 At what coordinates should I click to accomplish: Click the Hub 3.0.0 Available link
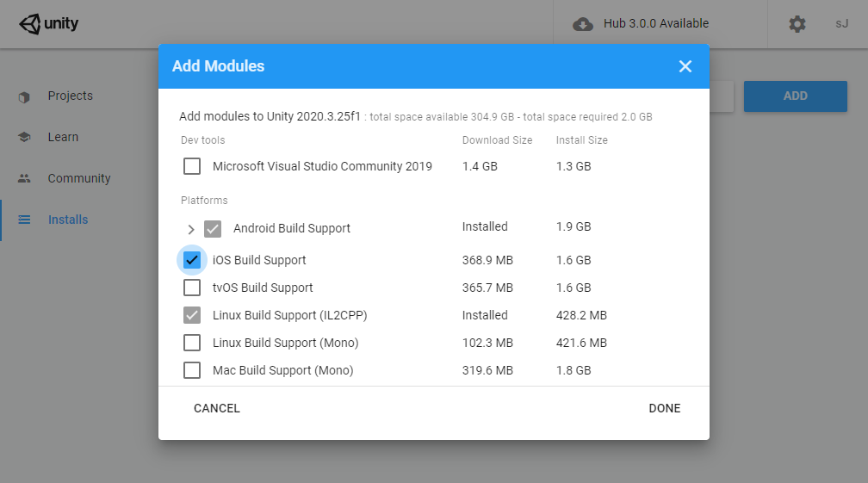(x=656, y=24)
